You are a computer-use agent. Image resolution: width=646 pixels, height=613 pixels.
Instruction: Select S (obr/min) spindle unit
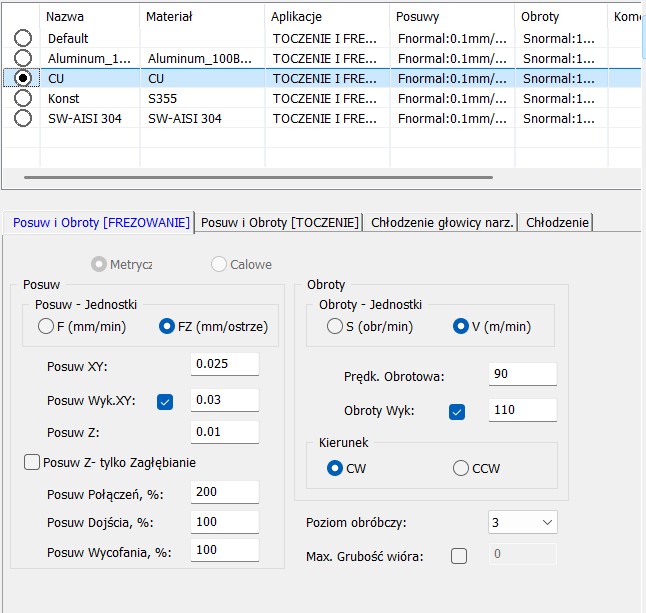[335, 326]
